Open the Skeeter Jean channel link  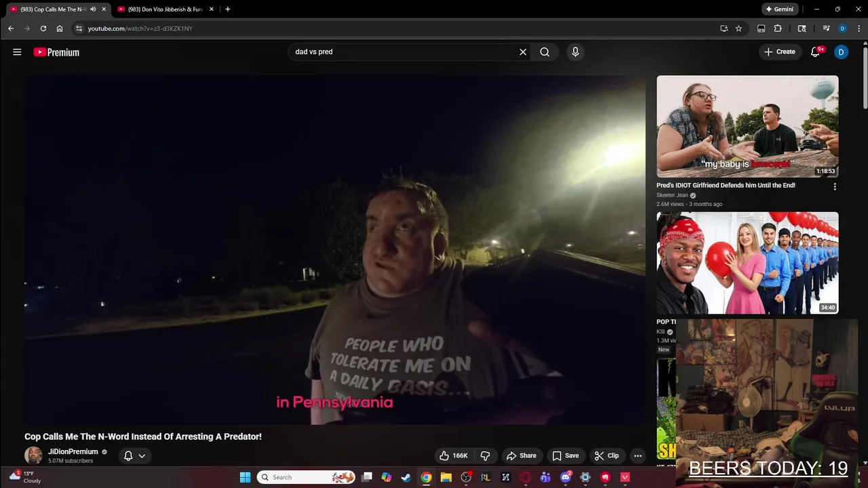click(x=672, y=195)
